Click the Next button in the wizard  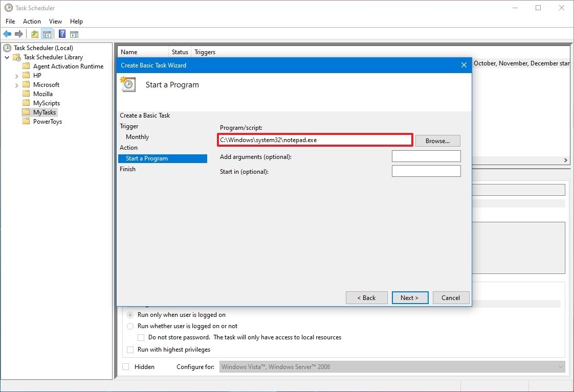410,297
